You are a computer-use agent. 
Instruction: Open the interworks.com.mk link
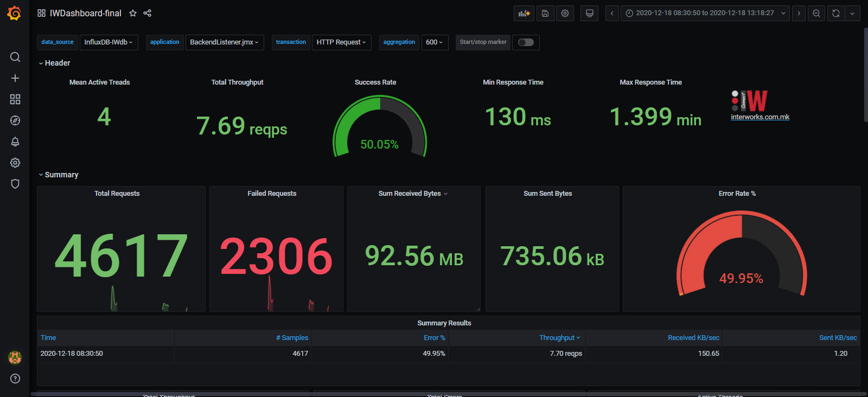759,117
